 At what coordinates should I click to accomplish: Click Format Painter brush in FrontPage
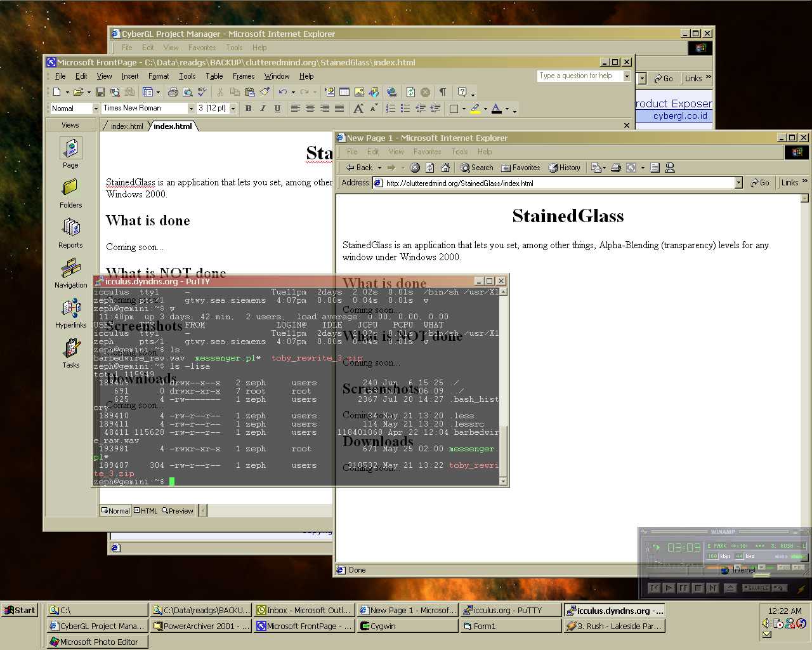tap(265, 92)
